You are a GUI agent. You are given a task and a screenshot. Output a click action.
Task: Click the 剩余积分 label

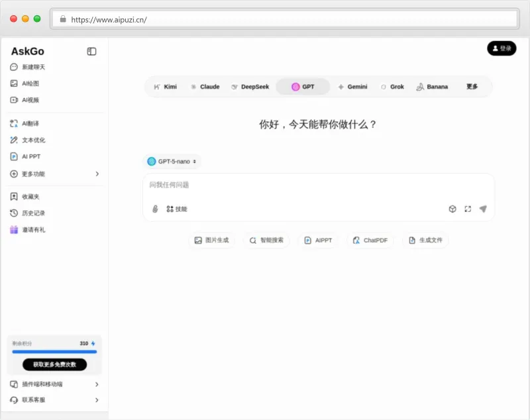point(22,344)
